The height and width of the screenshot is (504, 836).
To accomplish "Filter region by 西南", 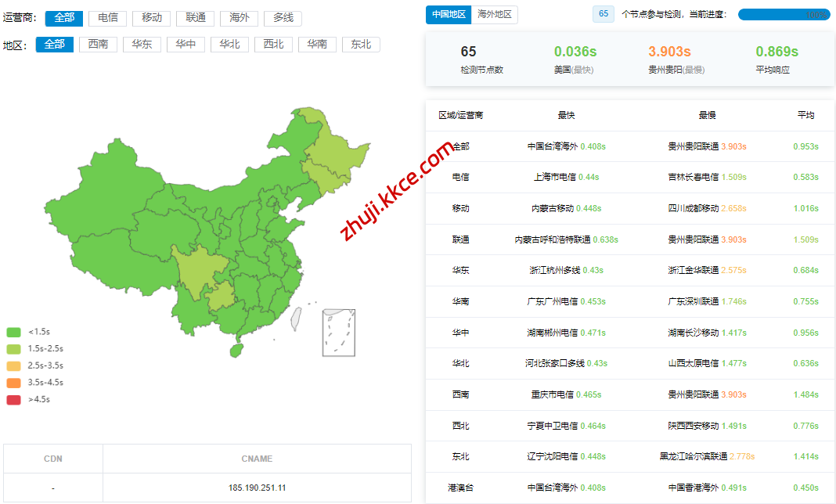I will (98, 45).
